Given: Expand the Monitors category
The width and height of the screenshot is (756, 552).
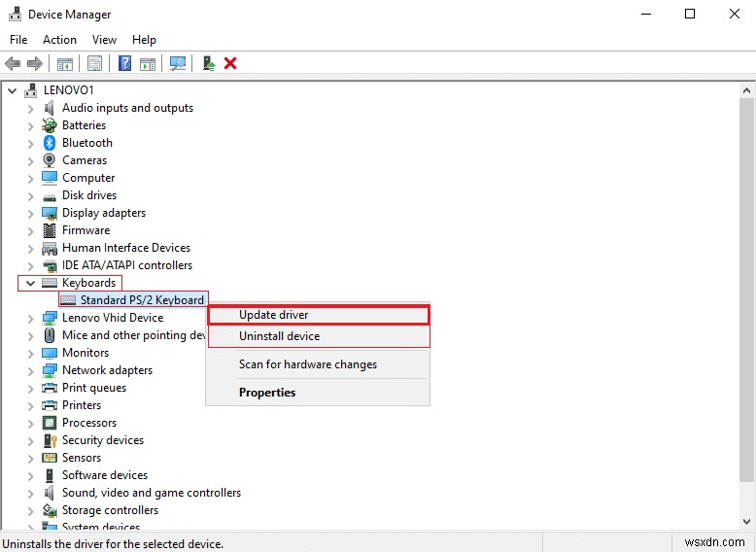Looking at the screenshot, I should pyautogui.click(x=31, y=354).
